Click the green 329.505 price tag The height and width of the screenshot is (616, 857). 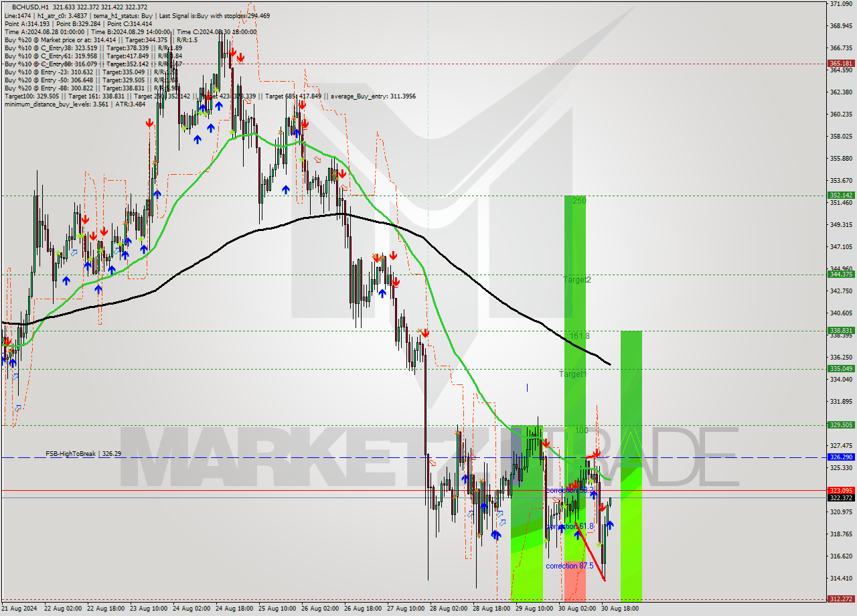coord(841,425)
